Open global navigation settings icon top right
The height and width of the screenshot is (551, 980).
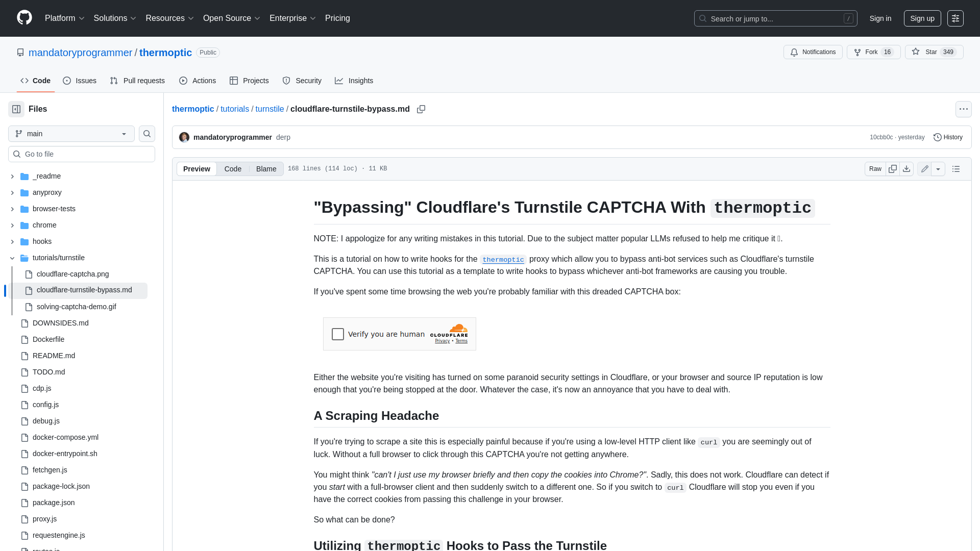955,18
